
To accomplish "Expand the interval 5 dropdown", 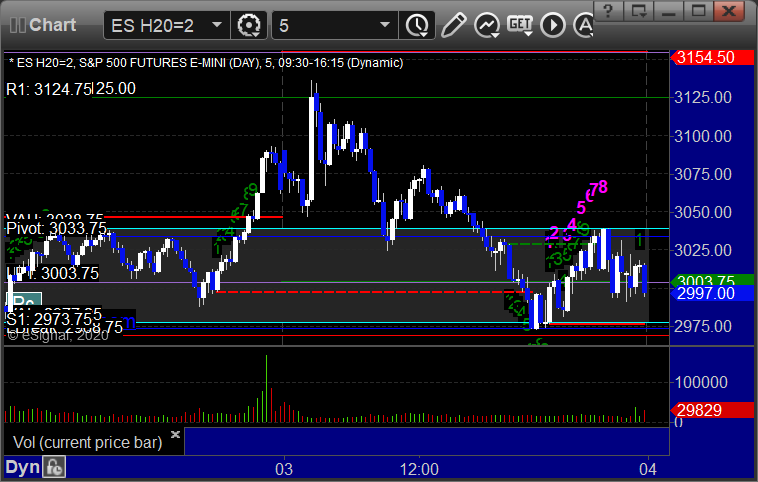I will (385, 25).
